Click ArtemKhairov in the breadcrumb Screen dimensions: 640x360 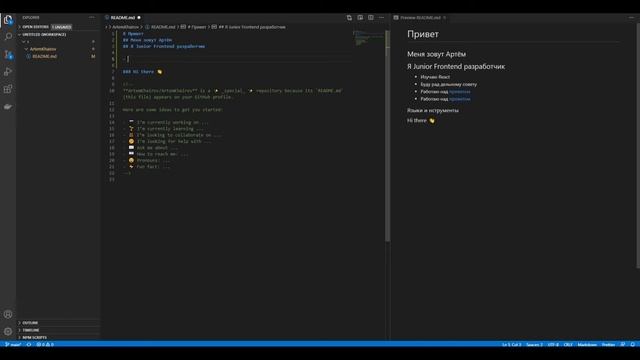click(x=125, y=27)
